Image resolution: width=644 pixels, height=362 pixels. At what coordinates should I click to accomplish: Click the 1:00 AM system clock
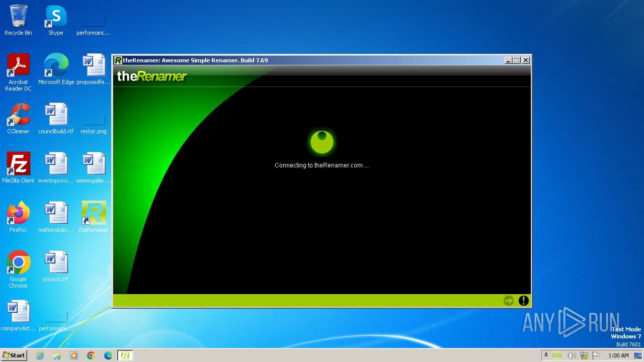click(618, 355)
